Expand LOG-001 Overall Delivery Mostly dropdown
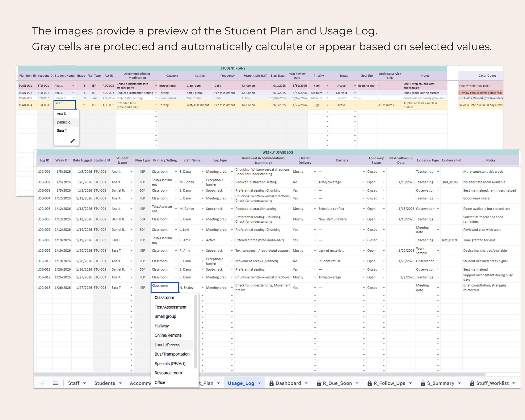525x420 pixels. tap(315, 172)
